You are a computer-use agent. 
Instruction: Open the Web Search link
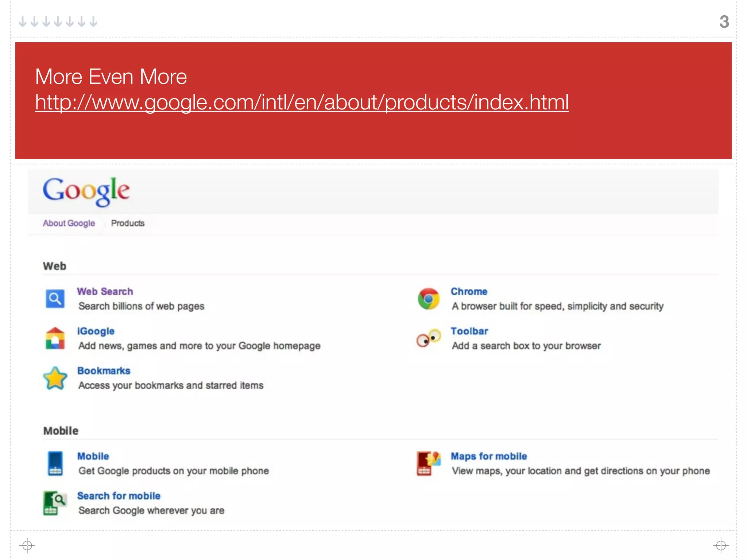point(105,291)
